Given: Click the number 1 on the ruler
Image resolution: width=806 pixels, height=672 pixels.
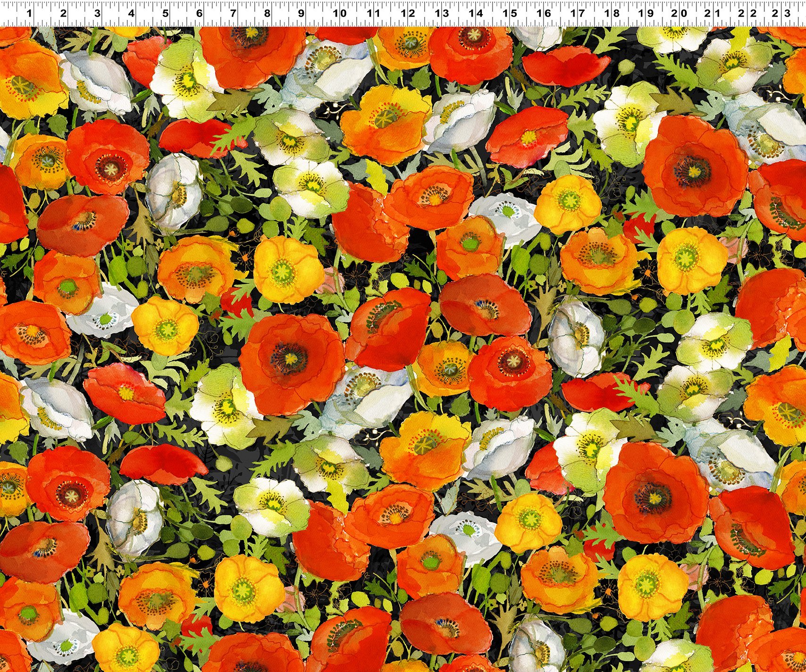Looking at the screenshot, I should coord(29,14).
